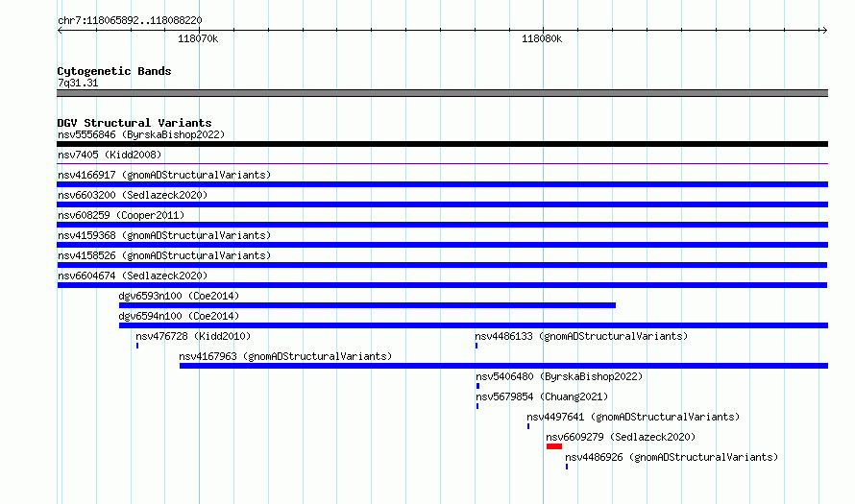This screenshot has width=855, height=504.
Task: Select the blue bar under nsv4158526
Action: tap(442, 265)
